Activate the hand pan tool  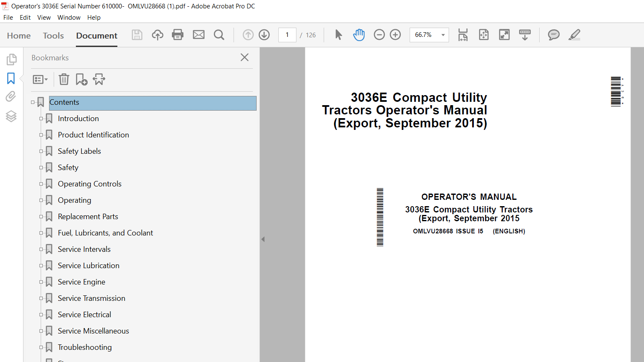coord(359,35)
